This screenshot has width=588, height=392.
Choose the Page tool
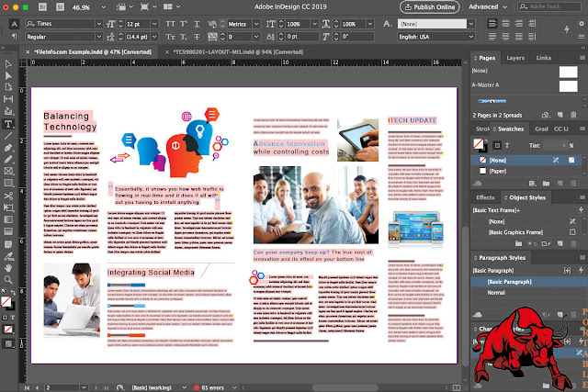pos(8,87)
